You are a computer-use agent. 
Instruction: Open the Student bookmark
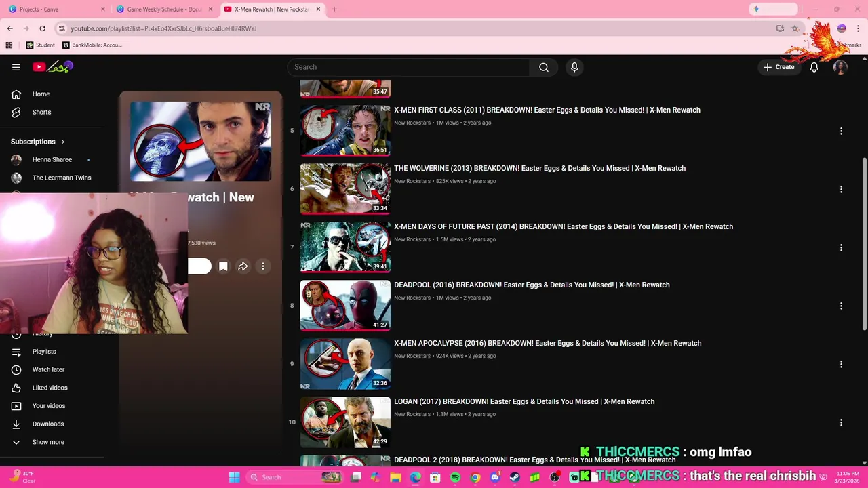(x=40, y=45)
